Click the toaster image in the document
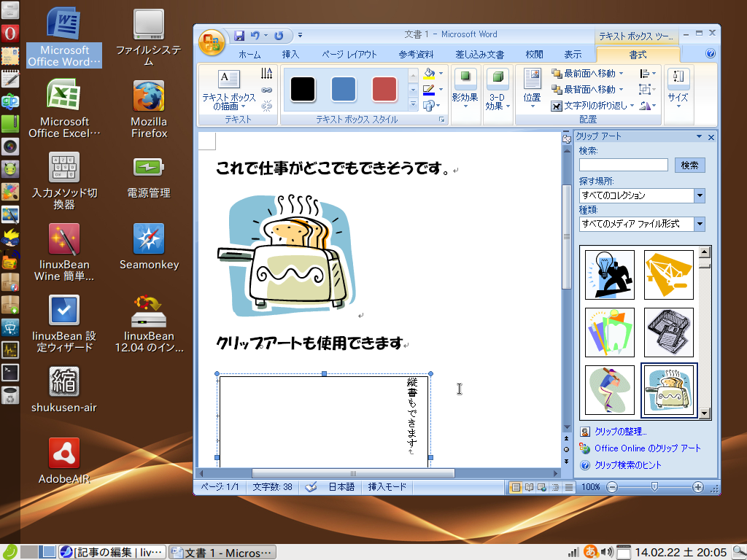Viewport: 747px width, 560px height. tap(287, 255)
